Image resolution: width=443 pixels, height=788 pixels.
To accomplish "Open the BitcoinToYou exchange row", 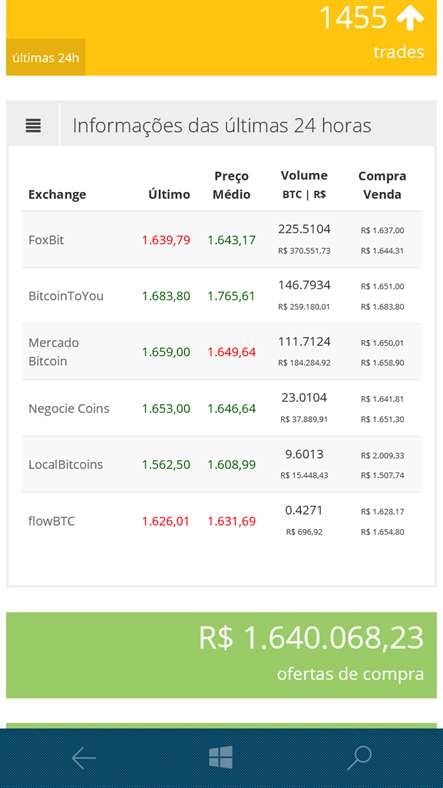I will [x=222, y=296].
